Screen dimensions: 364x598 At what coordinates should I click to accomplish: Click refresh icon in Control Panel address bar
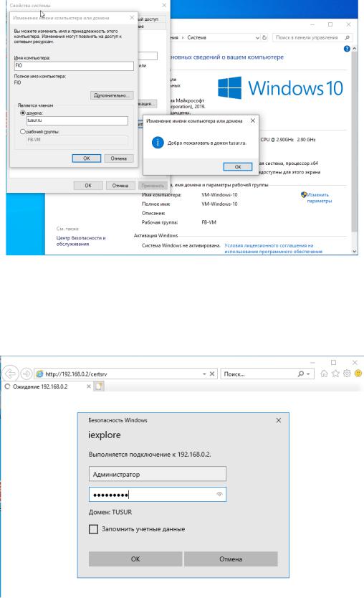[x=264, y=37]
